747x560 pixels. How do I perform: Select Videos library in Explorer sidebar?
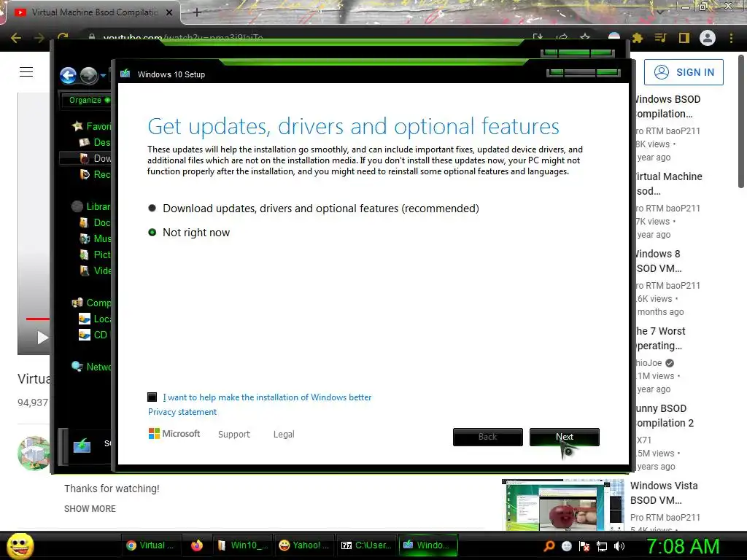click(x=95, y=271)
